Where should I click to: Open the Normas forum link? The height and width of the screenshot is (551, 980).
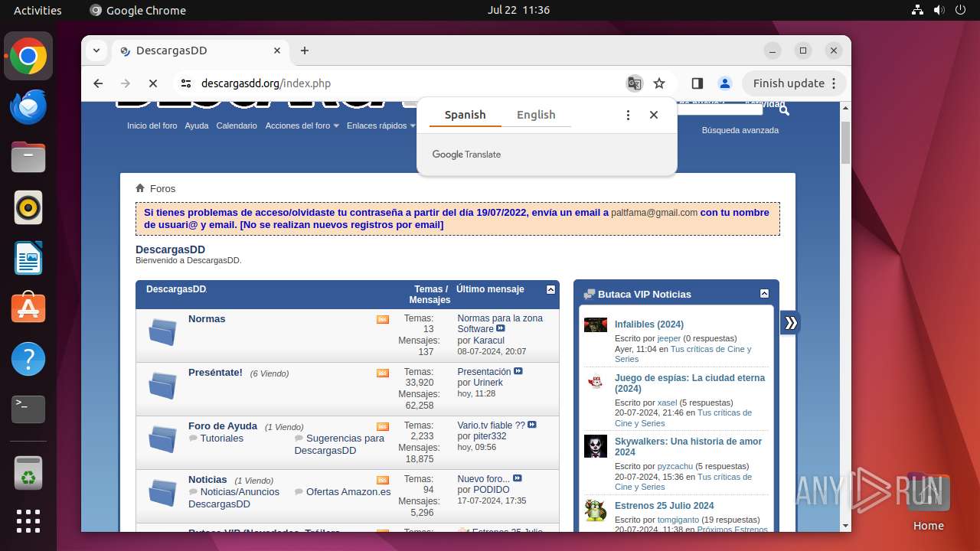(x=207, y=318)
